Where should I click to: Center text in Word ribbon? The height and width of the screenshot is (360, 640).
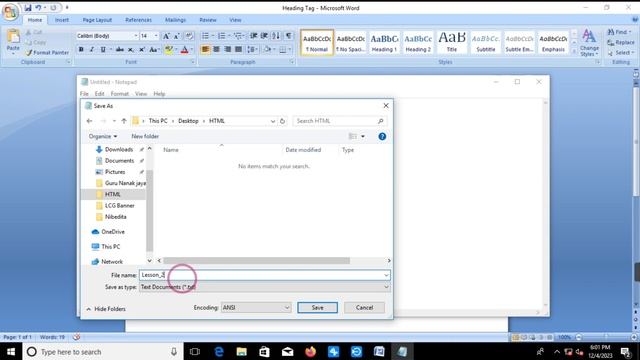pyautogui.click(x=216, y=49)
